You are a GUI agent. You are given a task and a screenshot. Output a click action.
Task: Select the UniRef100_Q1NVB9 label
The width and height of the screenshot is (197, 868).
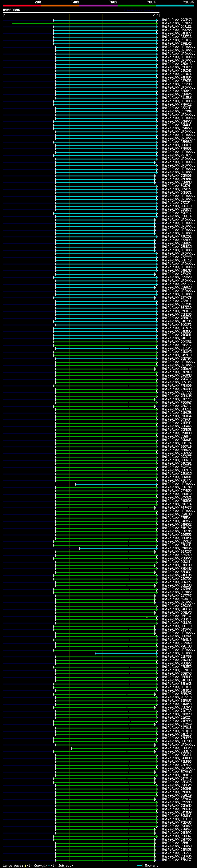177,656
